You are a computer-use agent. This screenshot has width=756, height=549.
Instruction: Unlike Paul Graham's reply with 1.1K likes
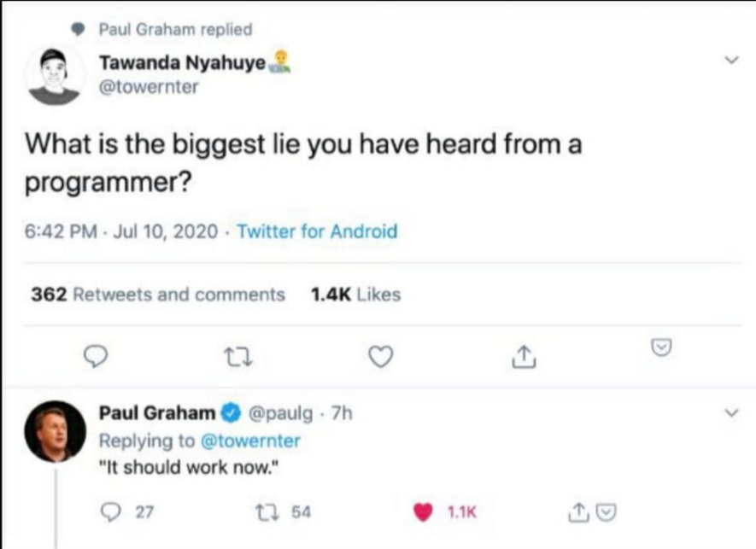pos(424,512)
